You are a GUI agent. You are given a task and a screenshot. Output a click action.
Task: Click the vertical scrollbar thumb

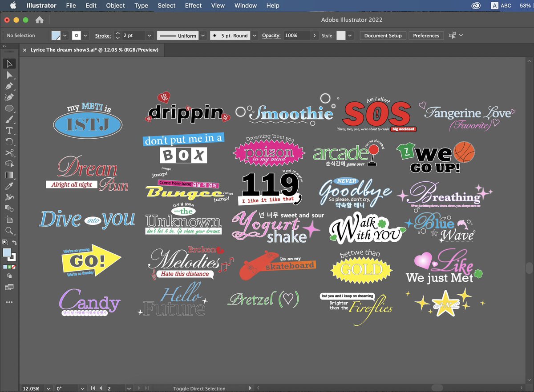(530, 268)
